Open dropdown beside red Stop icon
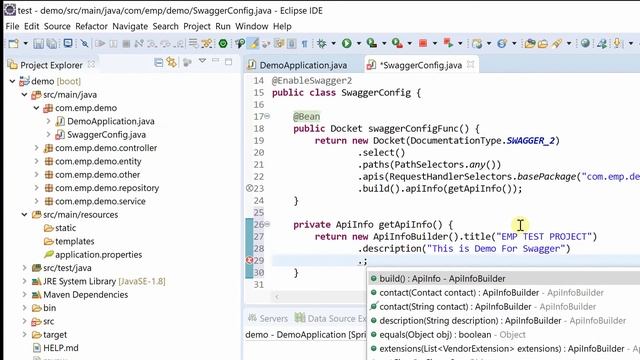Viewport: 640px width, 360px height. coord(435,43)
